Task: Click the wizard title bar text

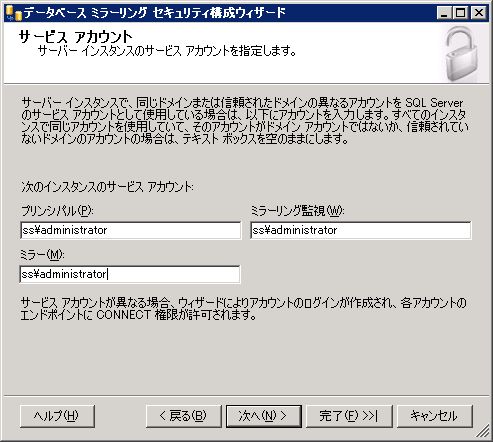Action: (155, 13)
